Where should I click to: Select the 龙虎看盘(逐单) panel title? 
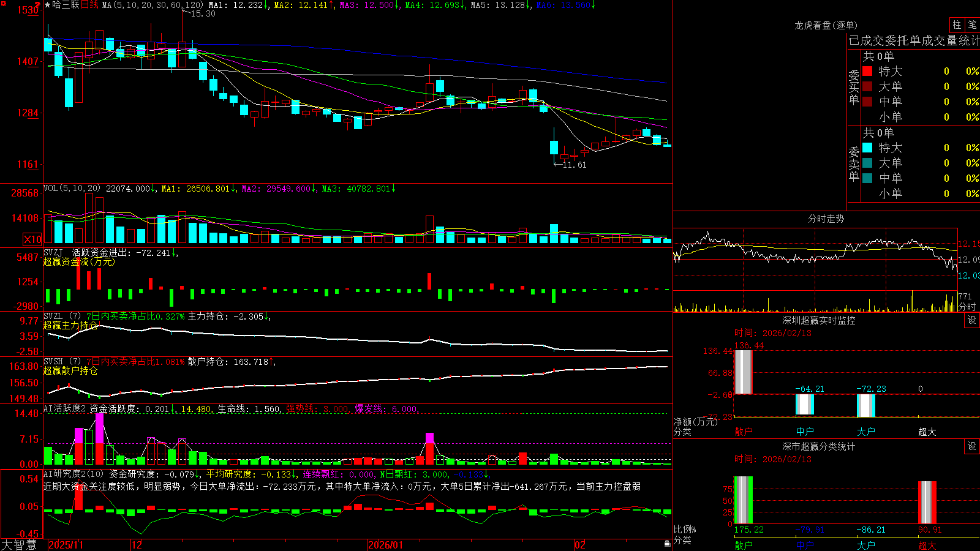(826, 25)
